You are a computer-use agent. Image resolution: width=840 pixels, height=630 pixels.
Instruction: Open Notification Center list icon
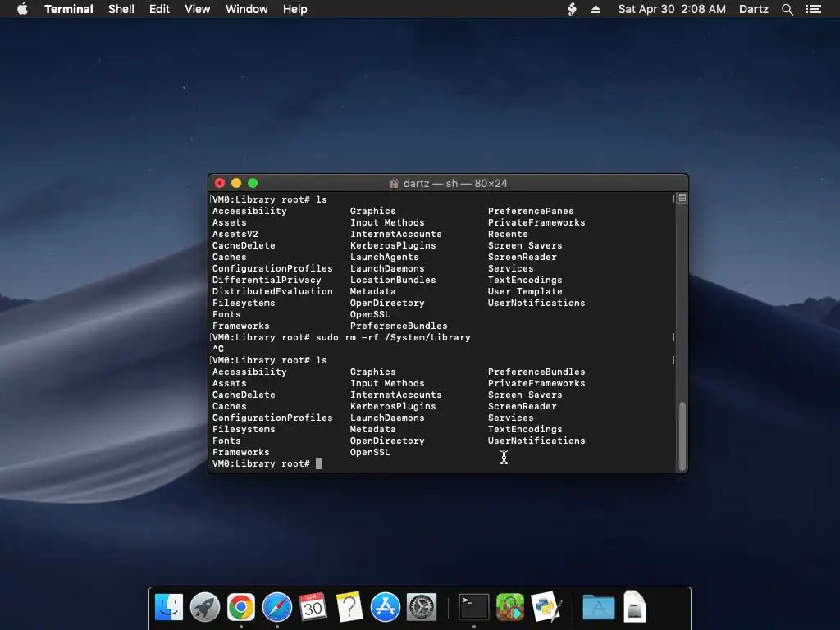coord(814,9)
